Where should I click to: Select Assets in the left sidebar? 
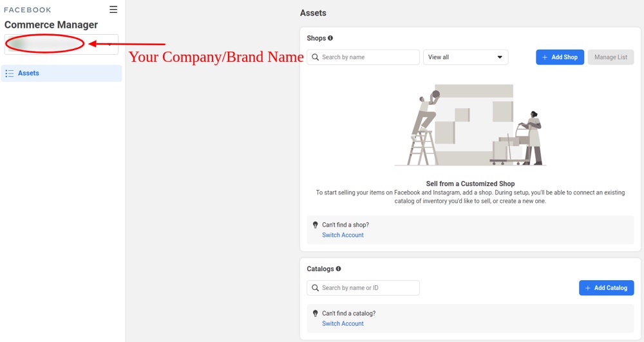coord(61,73)
